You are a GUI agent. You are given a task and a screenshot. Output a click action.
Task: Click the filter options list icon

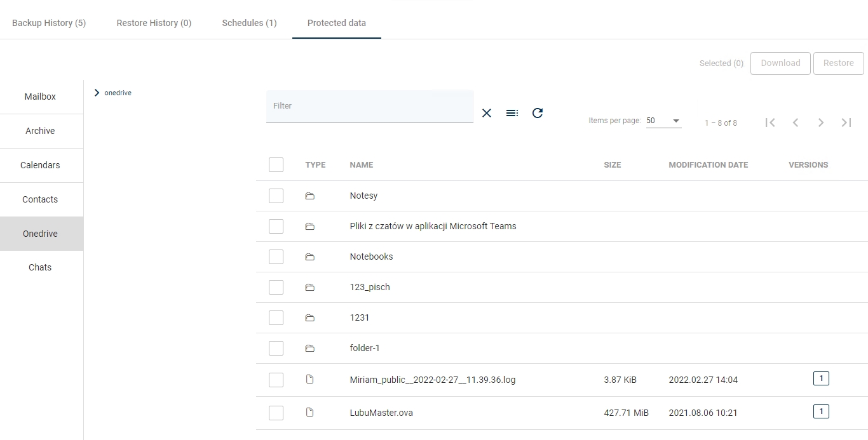point(512,113)
